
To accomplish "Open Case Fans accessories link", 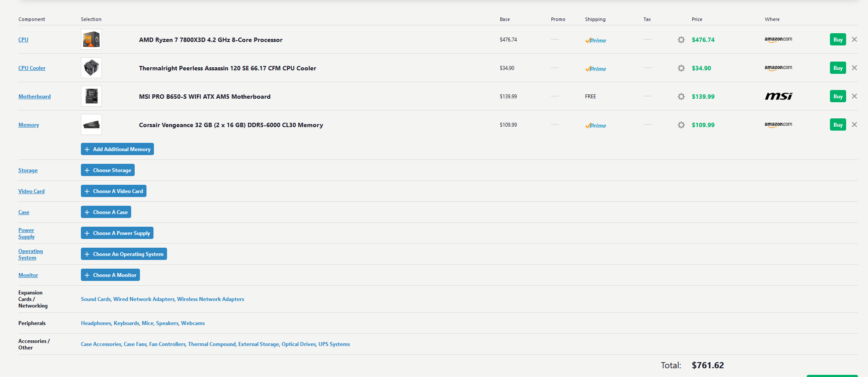I will pyautogui.click(x=135, y=344).
